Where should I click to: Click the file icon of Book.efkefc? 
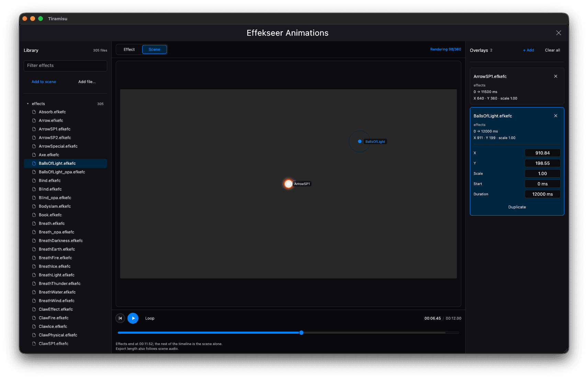(34, 215)
